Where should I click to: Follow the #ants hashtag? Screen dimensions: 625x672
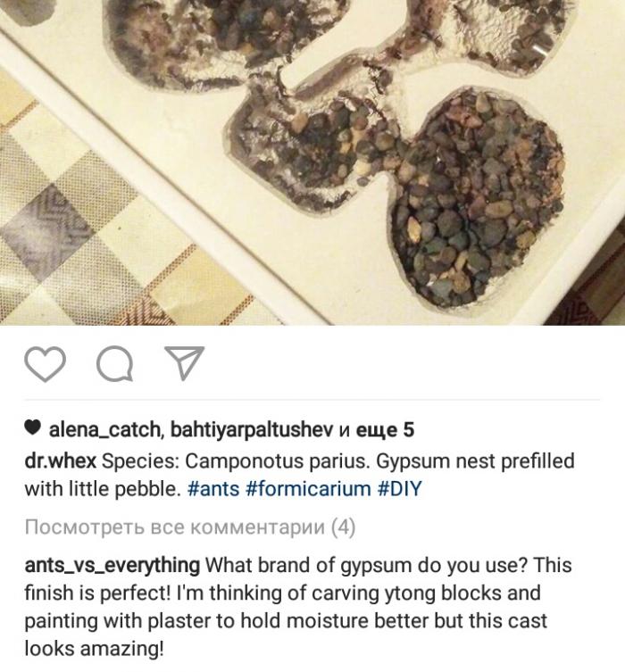click(213, 488)
